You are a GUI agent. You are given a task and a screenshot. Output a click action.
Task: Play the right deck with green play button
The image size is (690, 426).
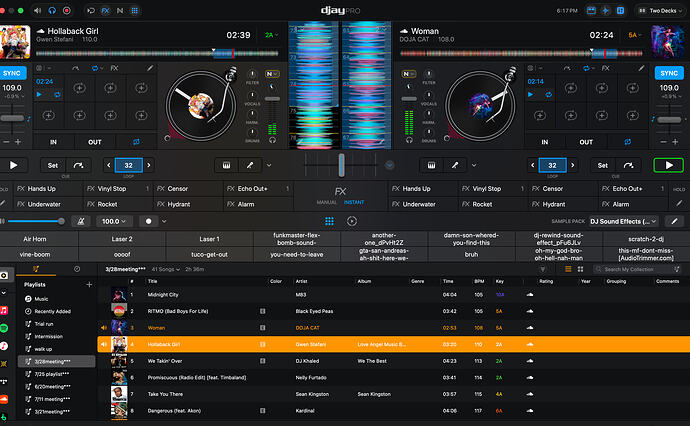668,165
